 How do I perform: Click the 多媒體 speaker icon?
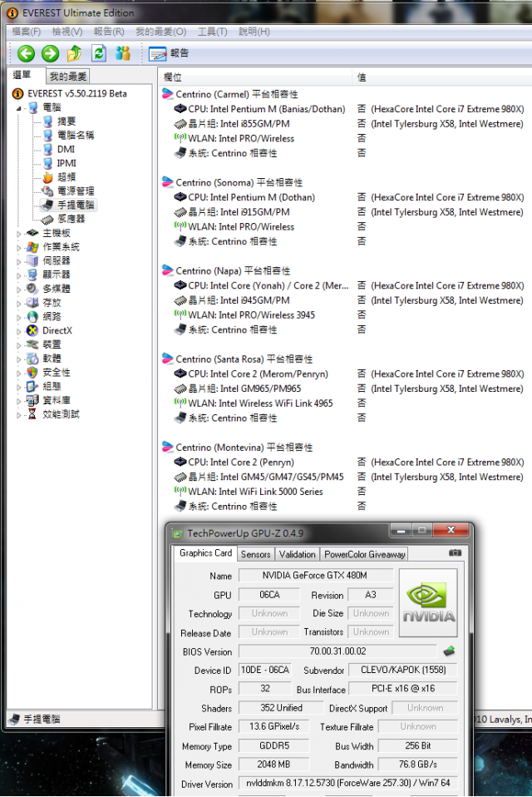click(x=32, y=289)
